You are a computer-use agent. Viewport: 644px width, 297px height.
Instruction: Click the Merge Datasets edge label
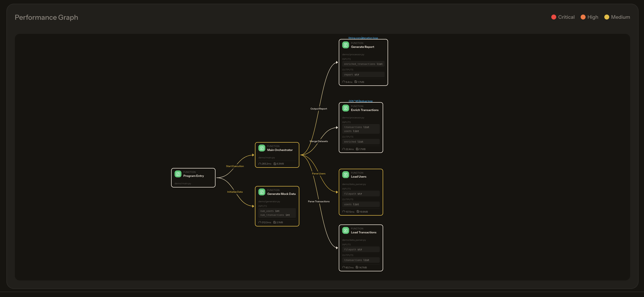tap(319, 141)
